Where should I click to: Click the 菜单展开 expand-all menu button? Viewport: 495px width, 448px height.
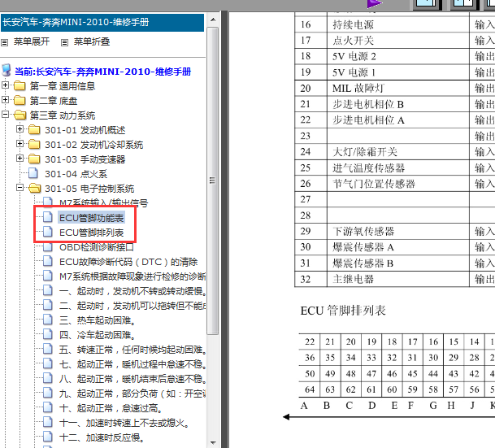[31, 41]
